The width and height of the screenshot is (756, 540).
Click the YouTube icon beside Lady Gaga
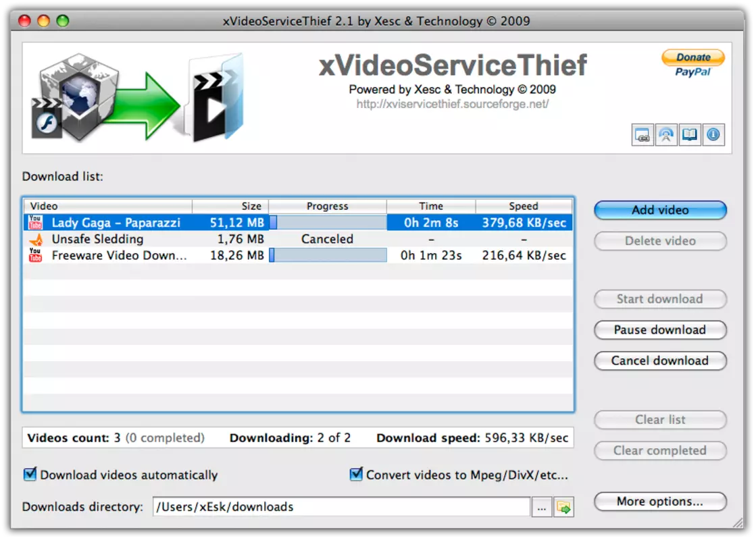35,223
